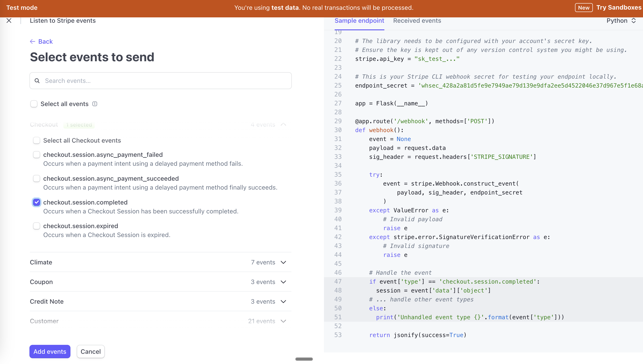This screenshot has width=643, height=364.
Task: Click the horizontal scrollbar handle
Action: (304, 359)
